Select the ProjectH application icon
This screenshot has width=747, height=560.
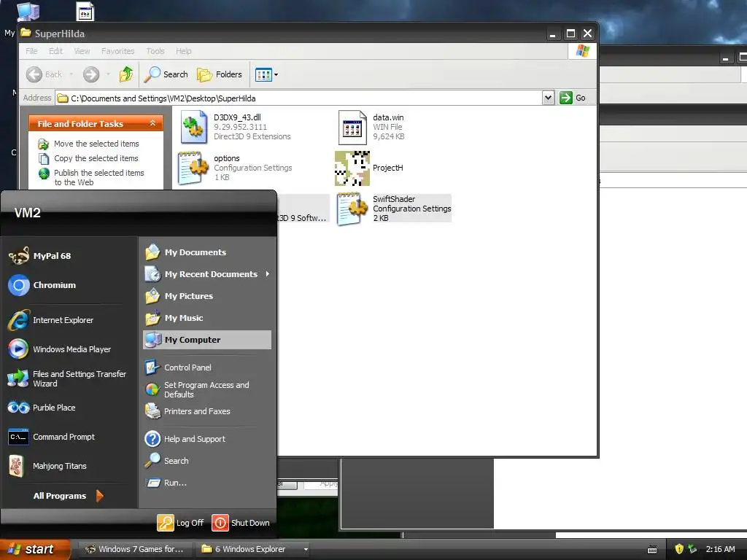[x=368, y=168]
